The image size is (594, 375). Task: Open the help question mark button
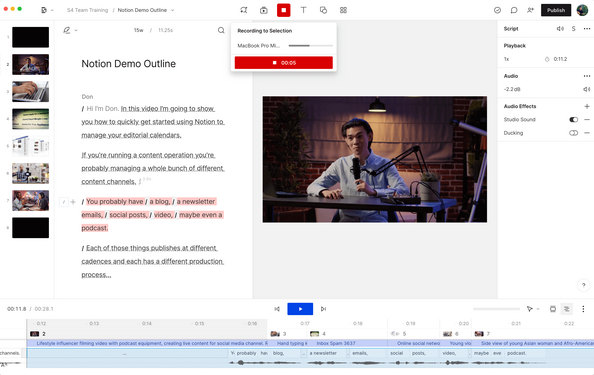click(x=583, y=285)
